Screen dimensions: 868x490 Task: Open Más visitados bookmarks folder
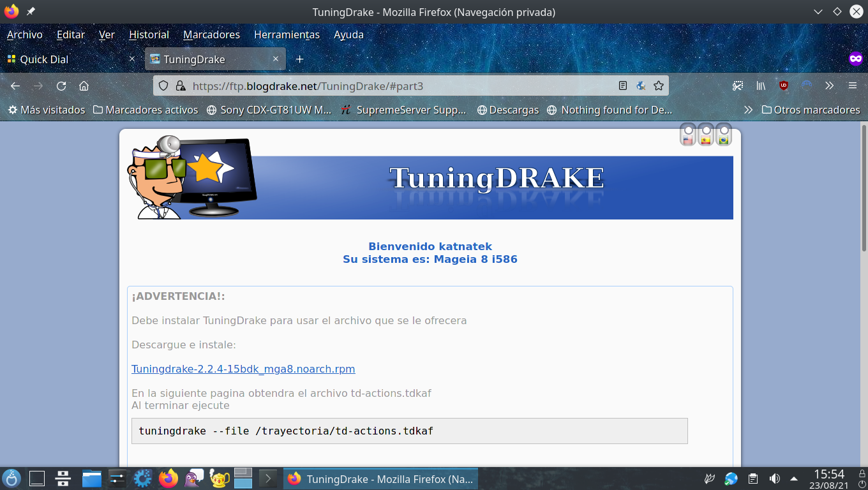click(x=47, y=110)
